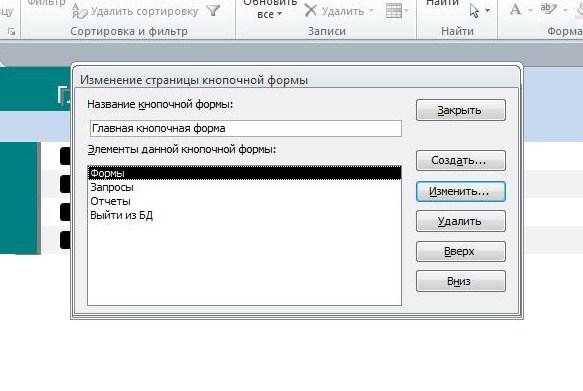Click the ribbon Удалить record button
Image resolution: width=583 pixels, height=391 pixels.
[334, 11]
